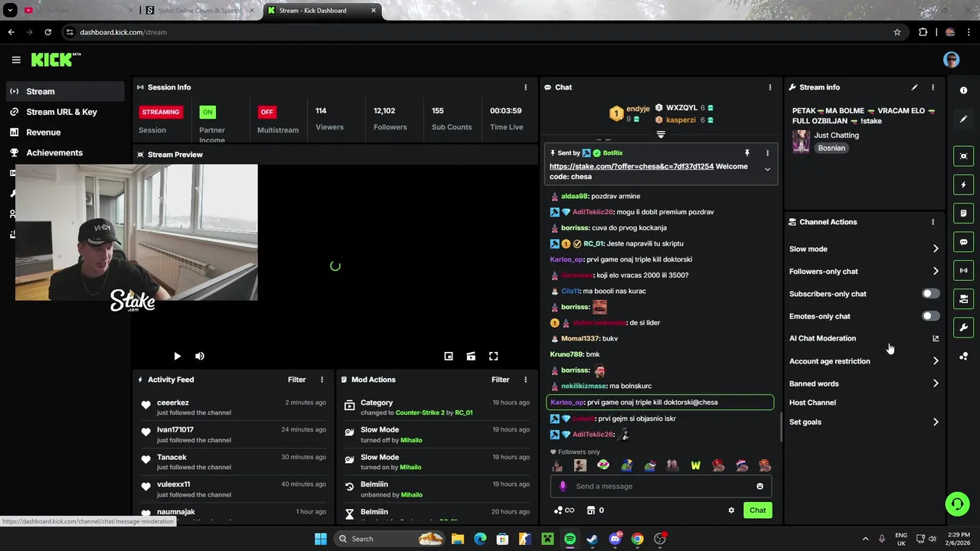The width and height of the screenshot is (980, 551).
Task: Click the capture frame icon in right sidebar
Action: point(963,156)
